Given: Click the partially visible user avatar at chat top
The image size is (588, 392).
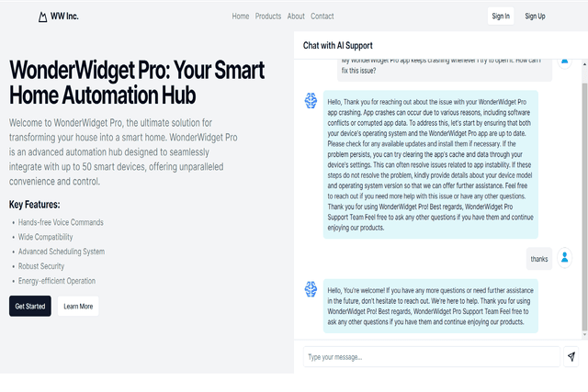Looking at the screenshot, I should tap(564, 62).
